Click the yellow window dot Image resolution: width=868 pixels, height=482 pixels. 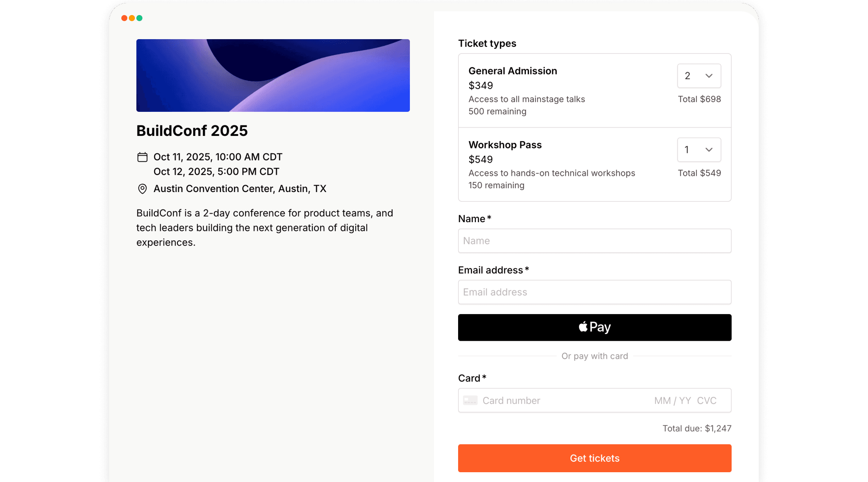(x=132, y=18)
